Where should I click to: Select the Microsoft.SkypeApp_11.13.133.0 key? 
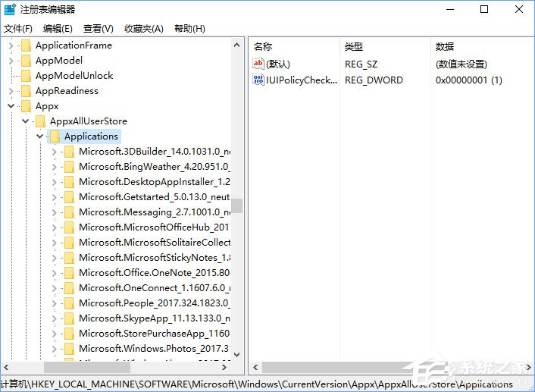click(155, 318)
